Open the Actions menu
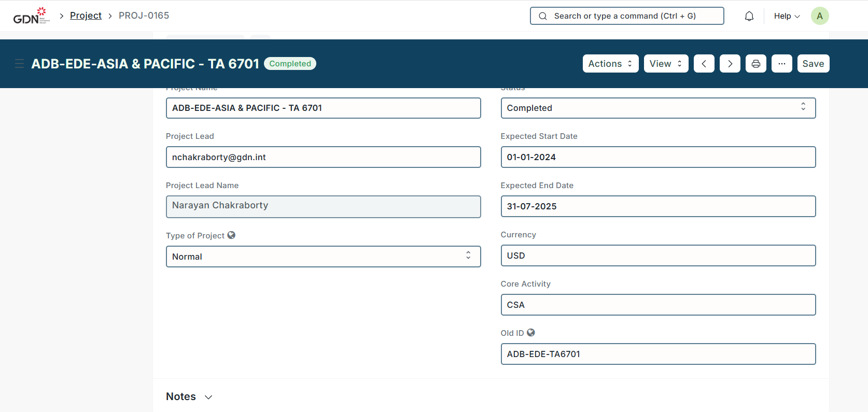Screen dimensions: 868x412 (610, 64)
